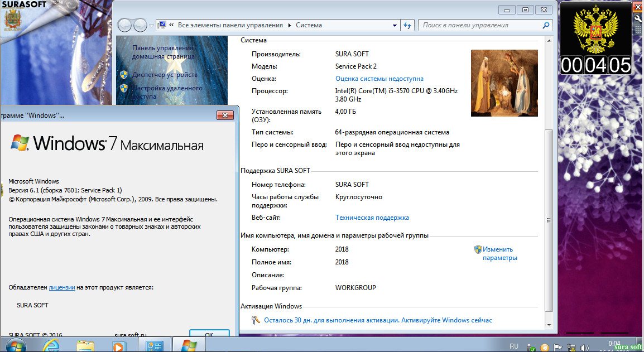Open the Action Center flag icon
644x352 pixels.
(558, 348)
